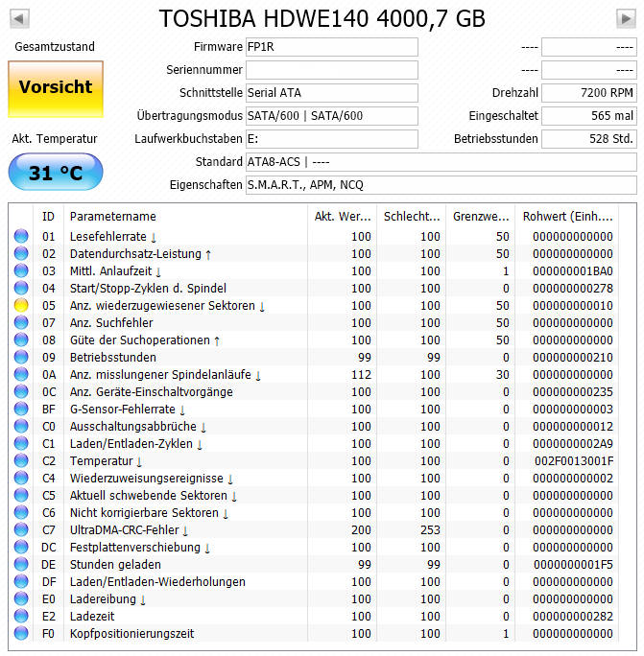Click the status dot for Festplattenverschiebung
644x656 pixels.
pos(21,548)
